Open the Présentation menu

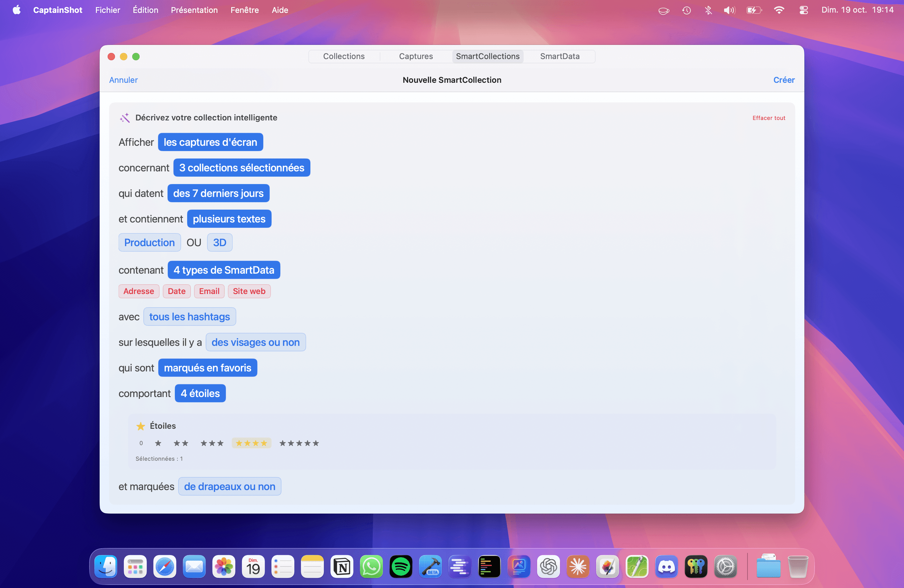[x=194, y=10]
